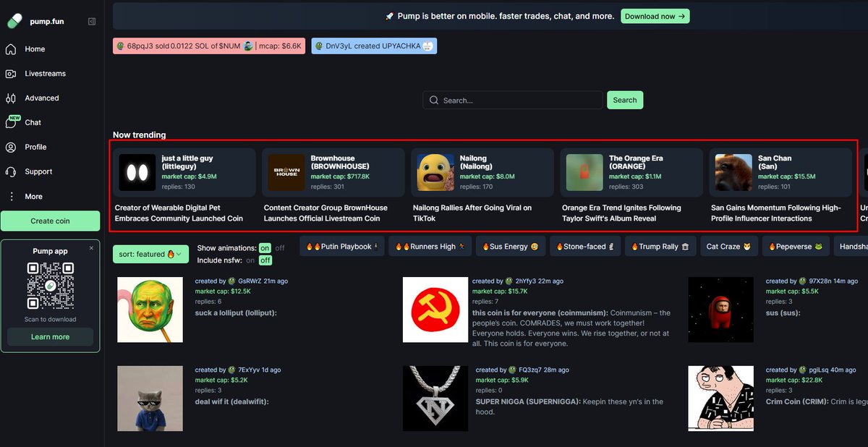Click the Livestreams camera icon
Screen dimensions: 868x447
11,74
